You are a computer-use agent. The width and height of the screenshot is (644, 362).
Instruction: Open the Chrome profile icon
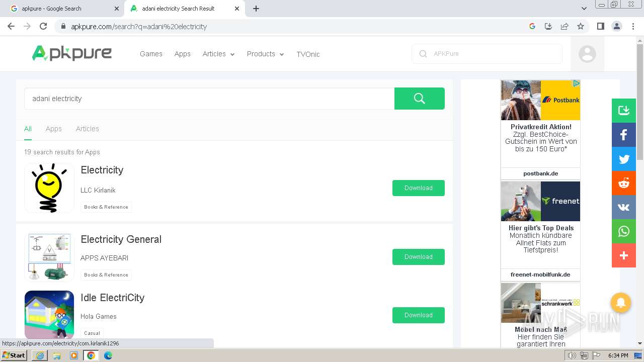(617, 26)
